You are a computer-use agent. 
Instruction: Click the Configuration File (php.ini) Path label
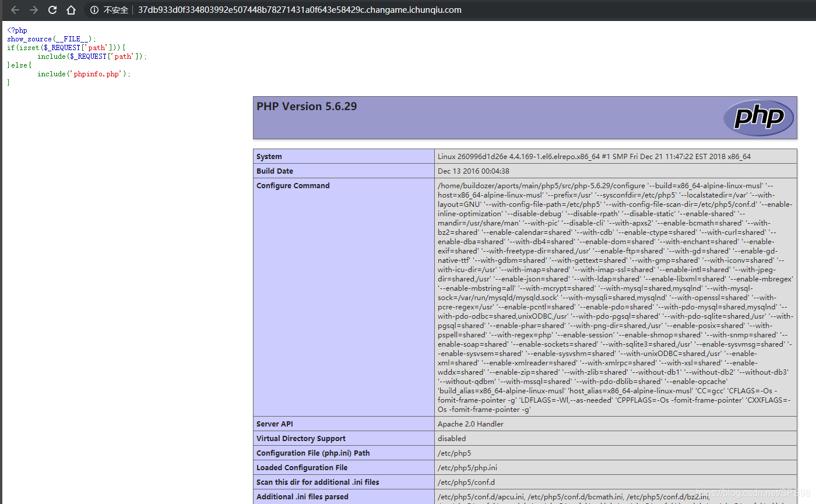pos(313,453)
